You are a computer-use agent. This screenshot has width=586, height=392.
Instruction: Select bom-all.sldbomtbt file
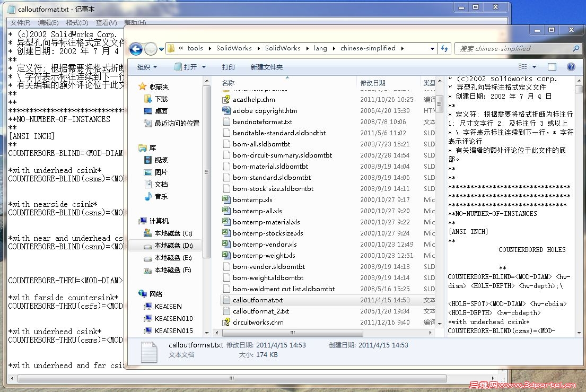tap(261, 144)
